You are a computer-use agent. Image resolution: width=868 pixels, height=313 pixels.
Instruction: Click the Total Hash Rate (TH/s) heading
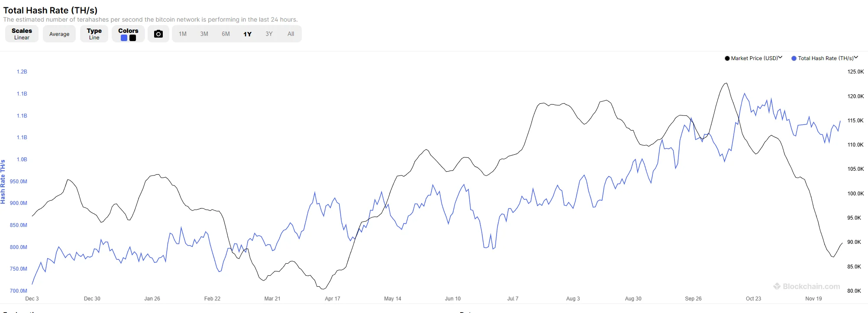tap(50, 10)
